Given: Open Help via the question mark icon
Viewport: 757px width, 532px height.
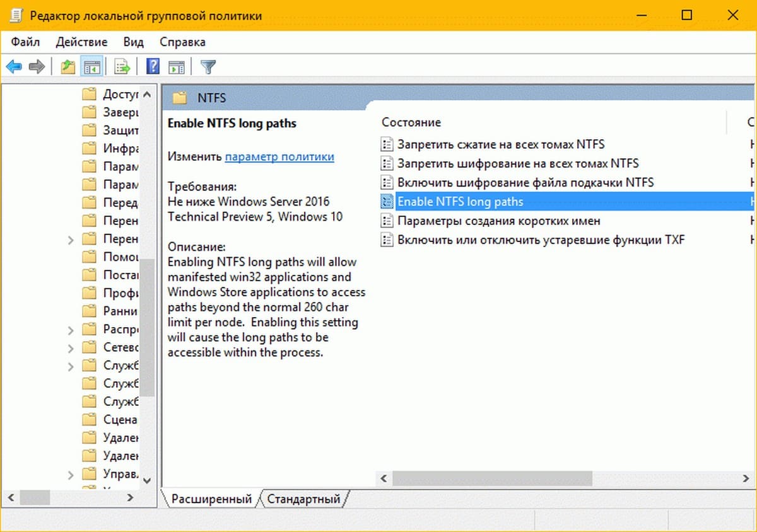Looking at the screenshot, I should pos(153,67).
